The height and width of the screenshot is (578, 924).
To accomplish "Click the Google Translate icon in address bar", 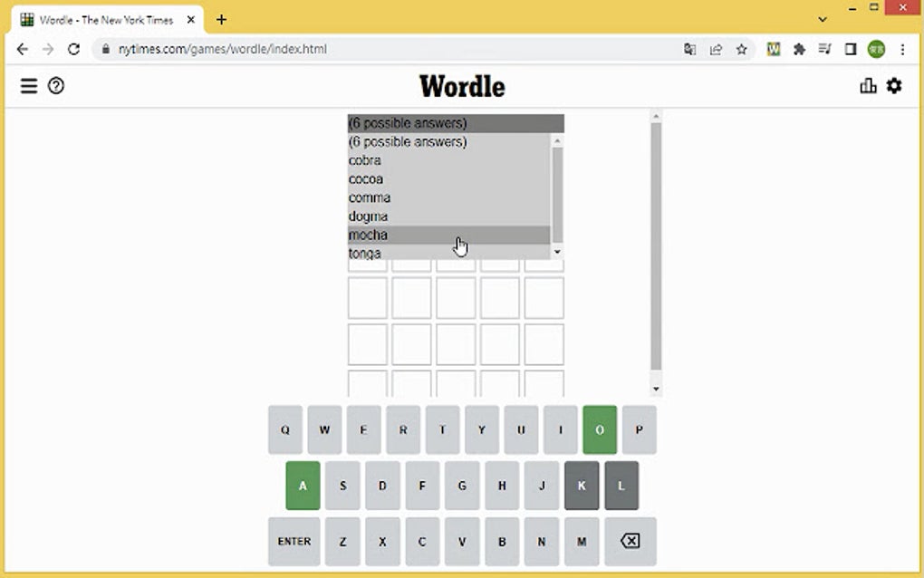I will [x=690, y=50].
